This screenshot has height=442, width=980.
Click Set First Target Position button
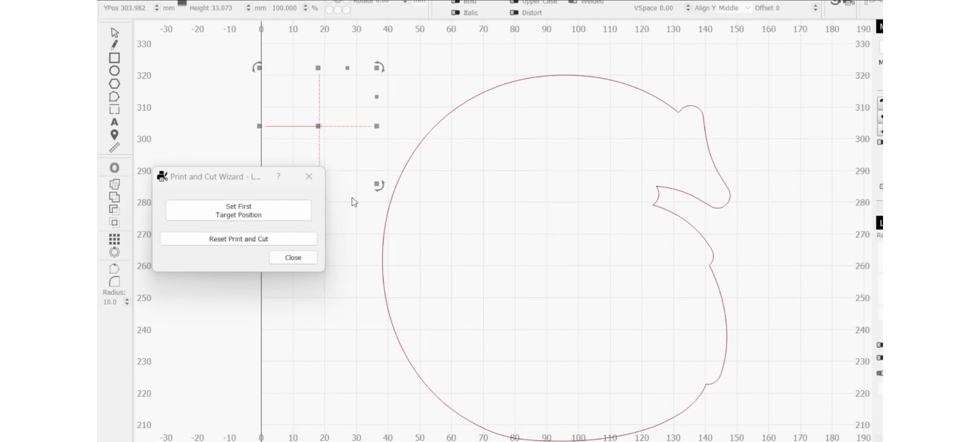click(x=238, y=211)
